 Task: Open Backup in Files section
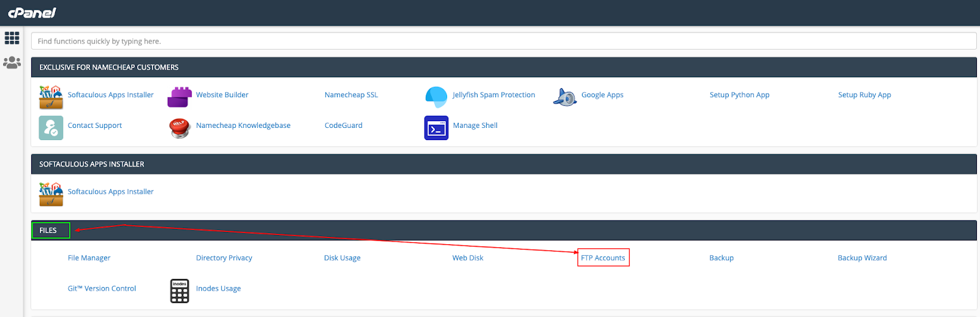click(x=722, y=258)
